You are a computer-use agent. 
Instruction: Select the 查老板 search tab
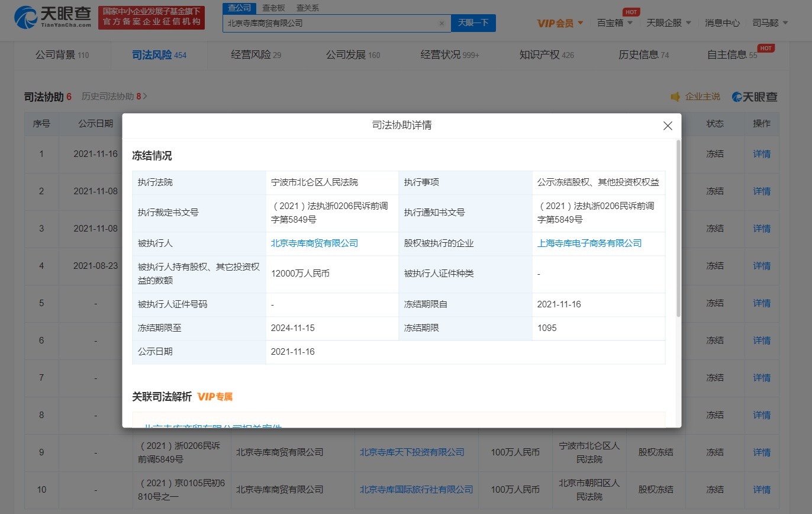273,8
